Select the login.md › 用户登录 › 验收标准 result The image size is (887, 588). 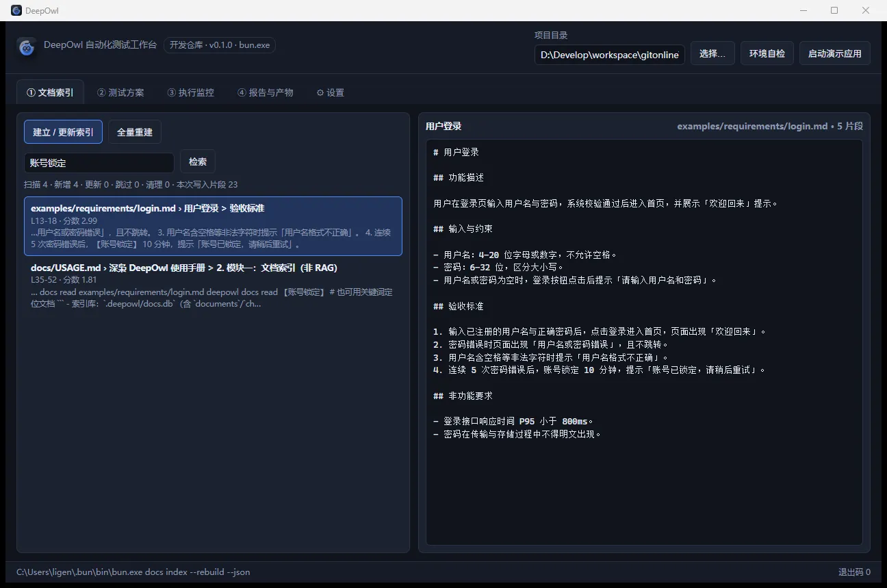point(213,226)
